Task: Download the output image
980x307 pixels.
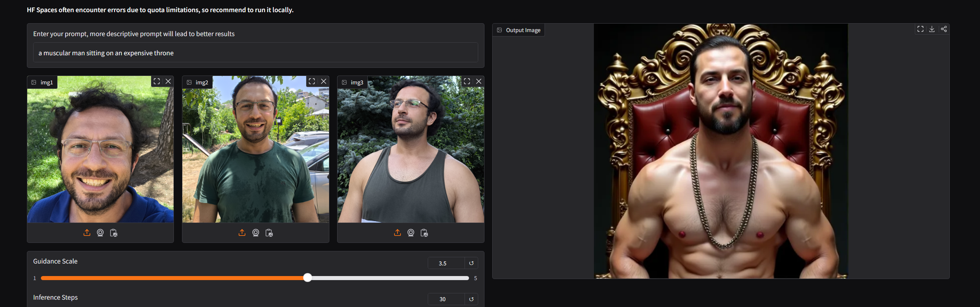Action: tap(932, 29)
